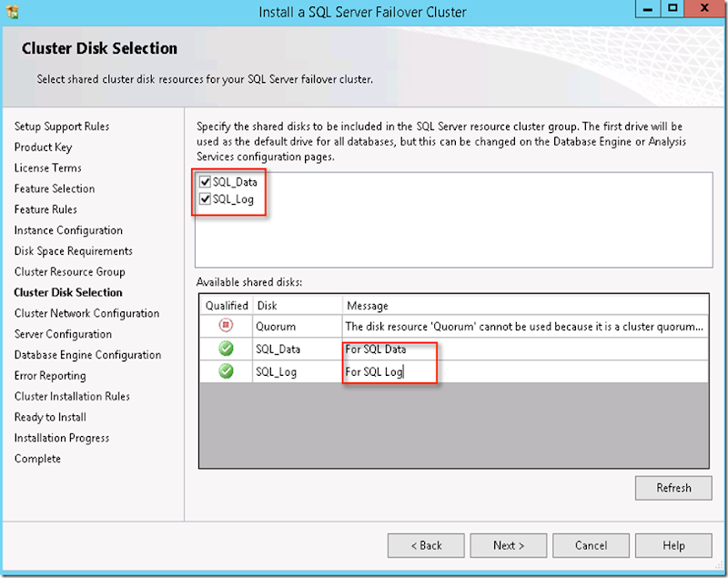Select License Terms step
728x578 pixels.
pos(48,167)
